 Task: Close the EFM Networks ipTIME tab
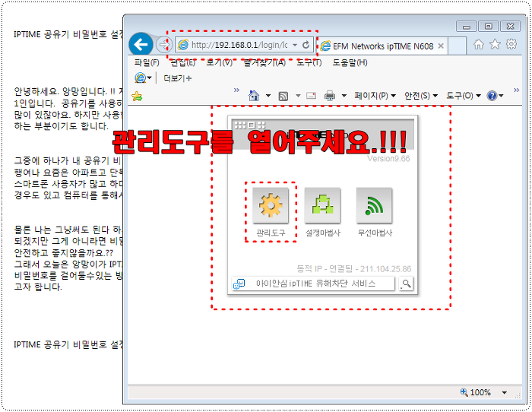[441, 46]
